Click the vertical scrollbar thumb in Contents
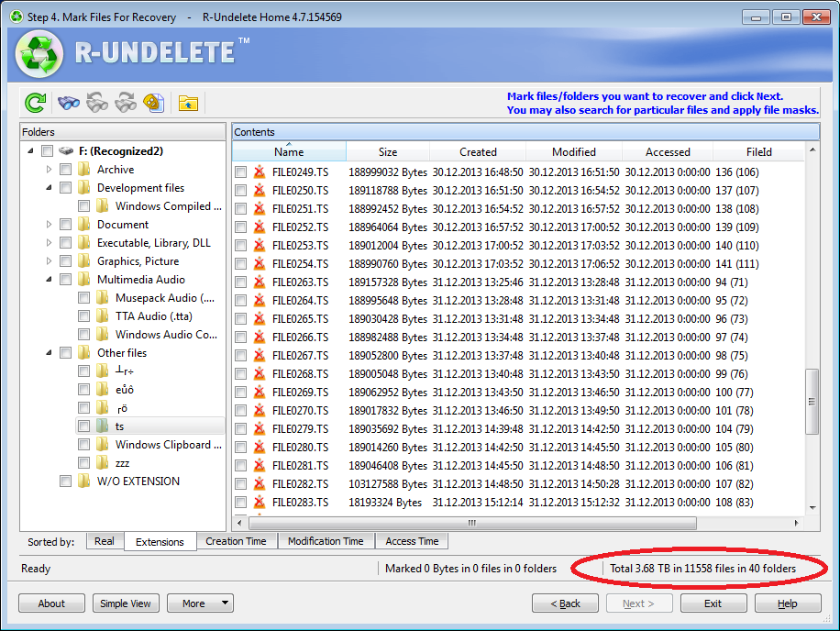 point(812,401)
